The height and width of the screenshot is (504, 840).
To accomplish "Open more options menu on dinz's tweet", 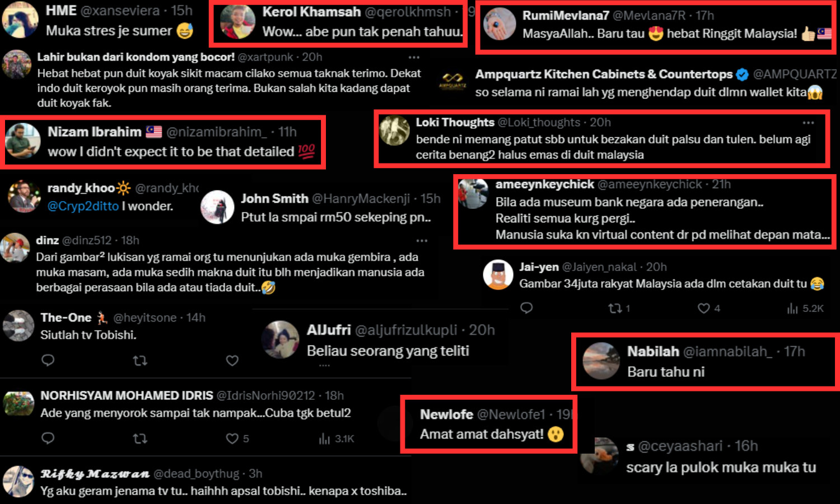I will pos(422,240).
